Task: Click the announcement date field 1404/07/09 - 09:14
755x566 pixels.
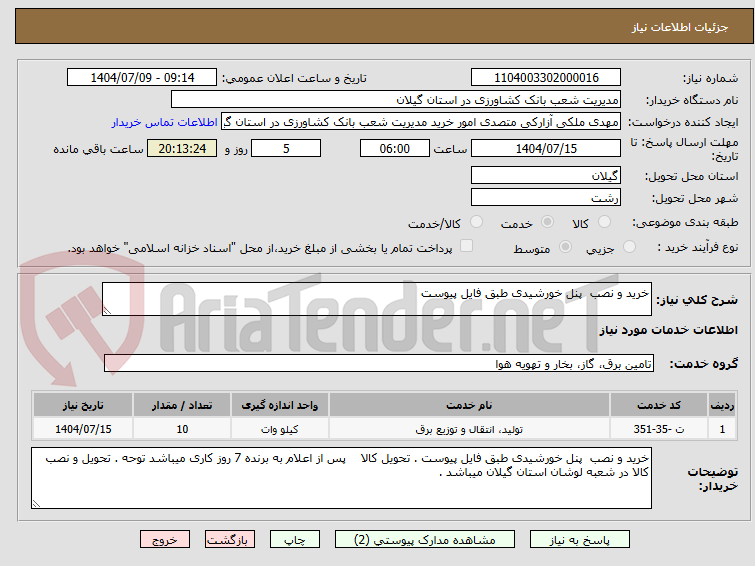Action: pyautogui.click(x=142, y=78)
